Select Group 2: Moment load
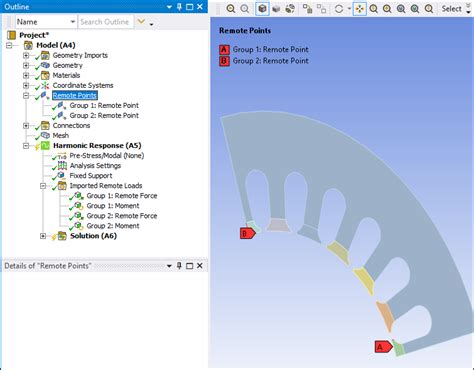The width and height of the screenshot is (474, 370). 113,226
